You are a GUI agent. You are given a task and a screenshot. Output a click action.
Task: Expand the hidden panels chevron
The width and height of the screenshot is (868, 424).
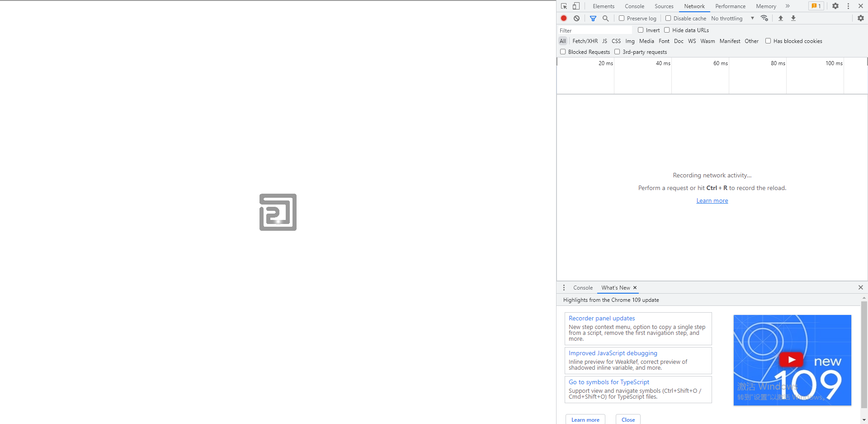(x=788, y=6)
